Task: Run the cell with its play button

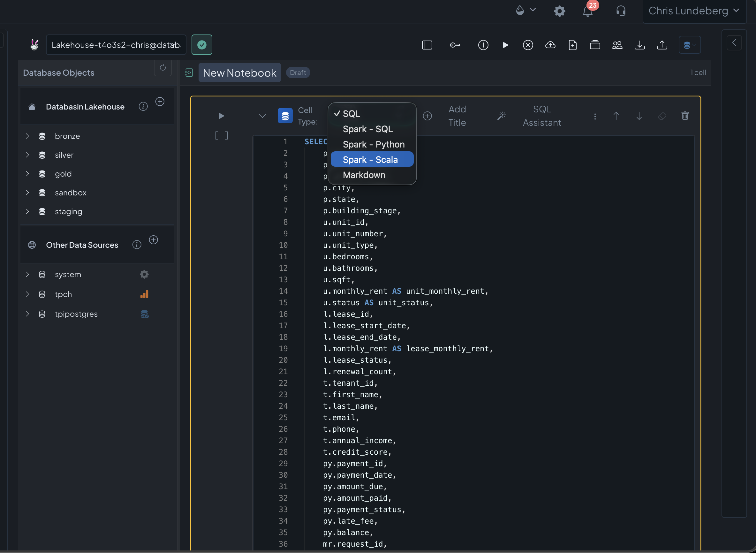Action: (x=221, y=116)
